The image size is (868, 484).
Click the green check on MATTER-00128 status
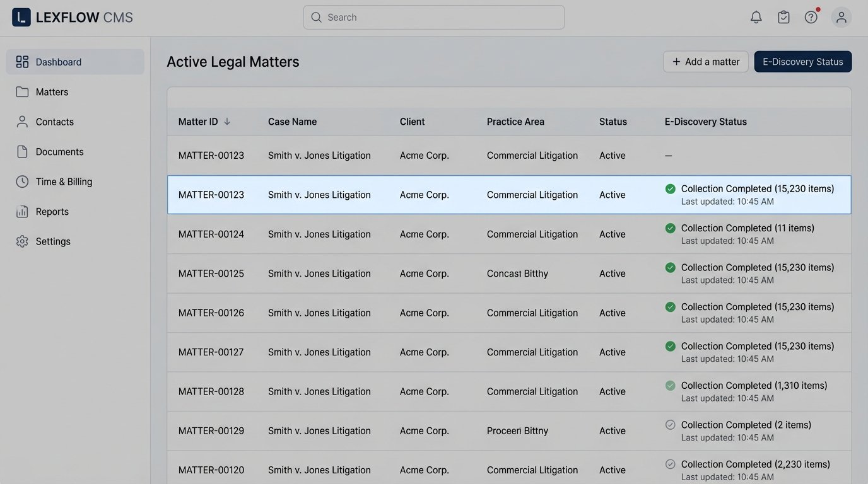click(x=670, y=385)
